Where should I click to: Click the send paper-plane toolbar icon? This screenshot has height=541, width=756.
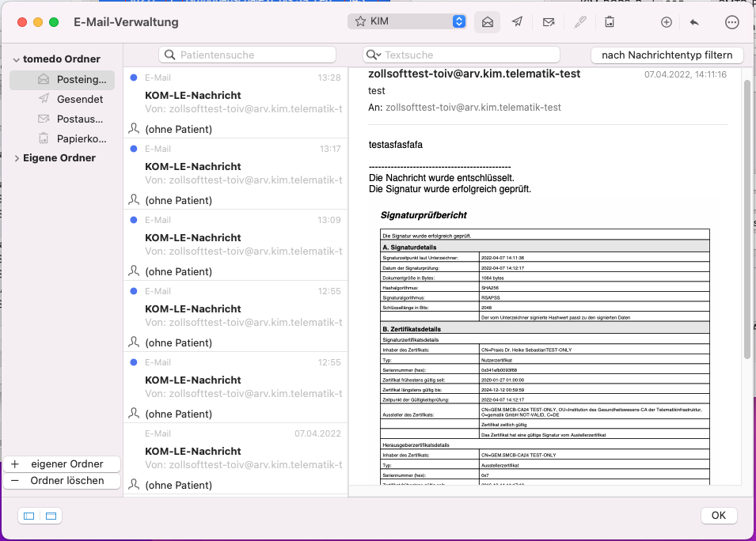click(x=517, y=21)
